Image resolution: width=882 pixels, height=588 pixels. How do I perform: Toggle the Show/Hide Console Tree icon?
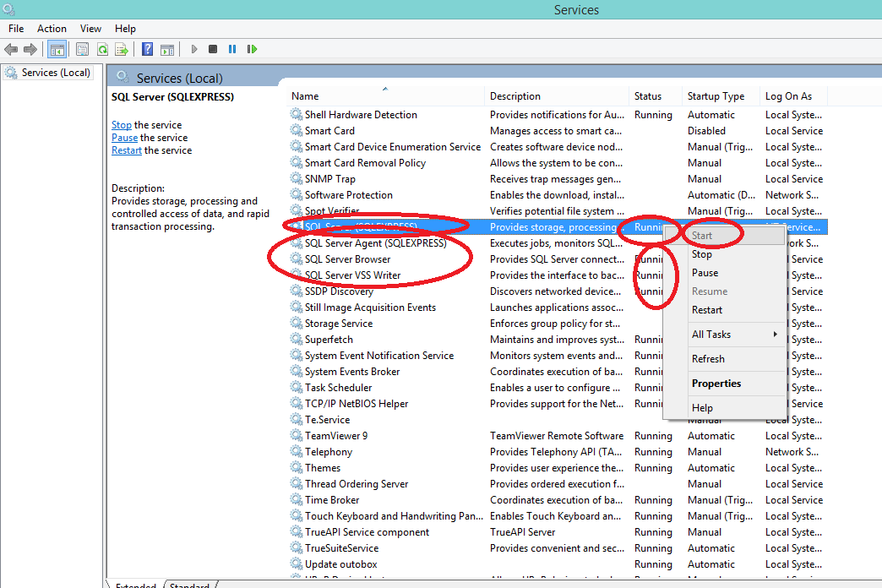tap(57, 50)
